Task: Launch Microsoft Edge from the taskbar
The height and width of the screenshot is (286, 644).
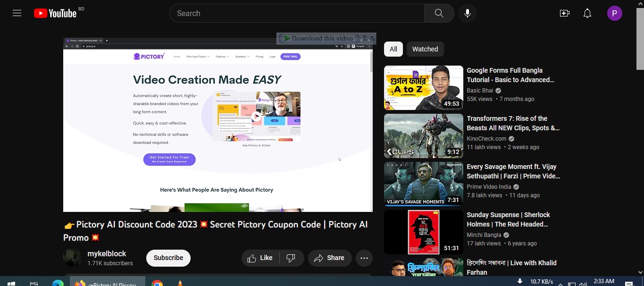Action: click(58, 283)
